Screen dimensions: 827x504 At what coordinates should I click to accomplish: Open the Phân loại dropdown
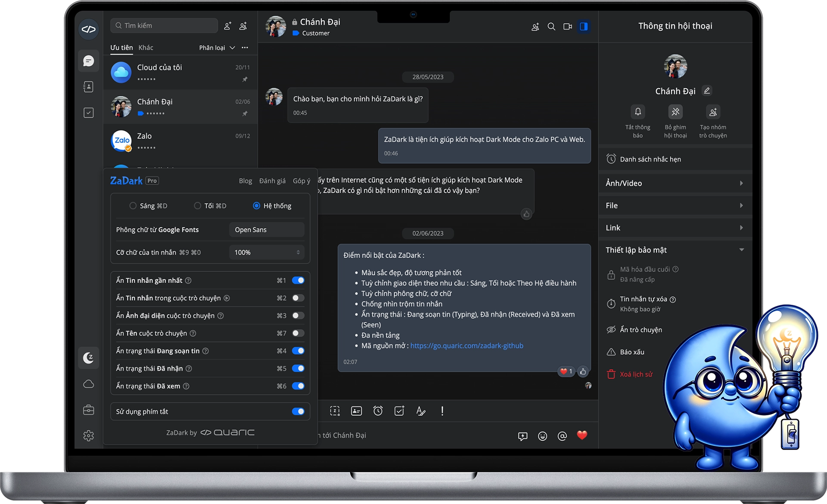pos(217,48)
